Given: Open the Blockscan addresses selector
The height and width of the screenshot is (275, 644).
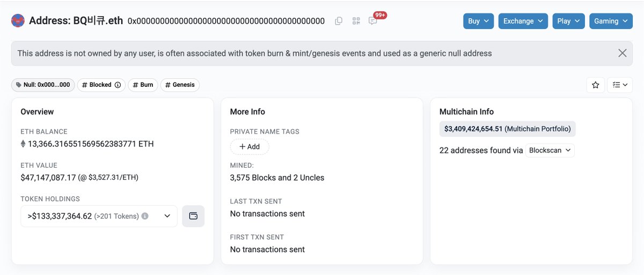Looking at the screenshot, I should 550,150.
